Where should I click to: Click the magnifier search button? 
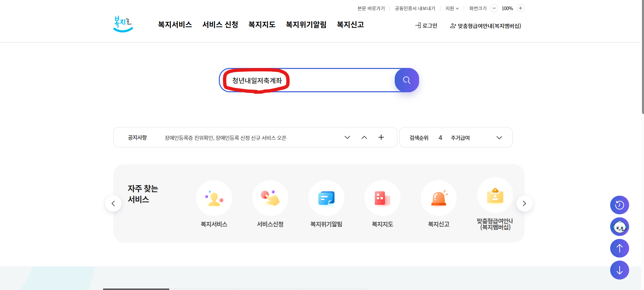(x=407, y=80)
